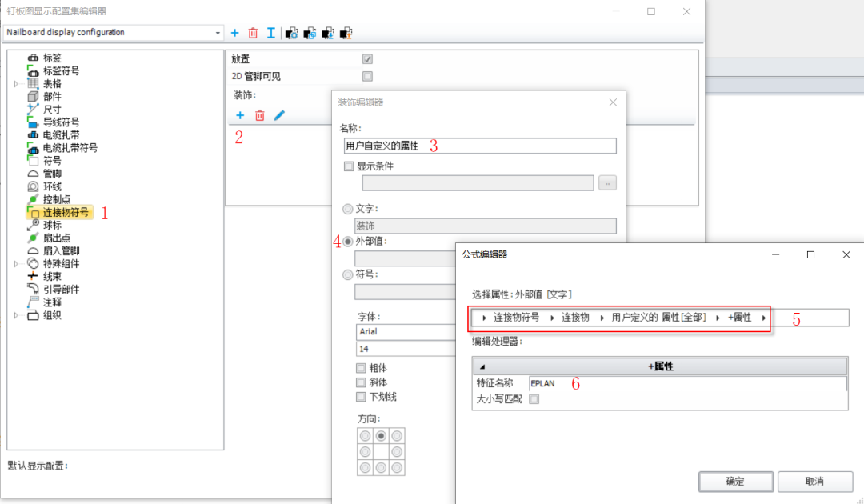Expand the 表格 tree node
864x504 pixels.
(17, 84)
